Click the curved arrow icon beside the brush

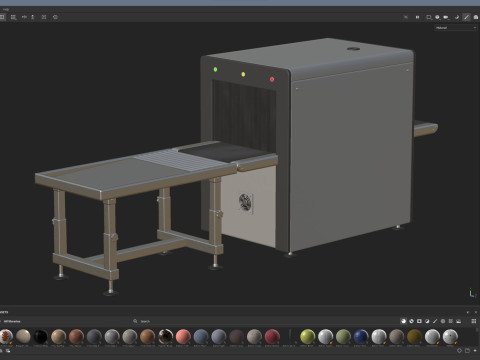457,17
